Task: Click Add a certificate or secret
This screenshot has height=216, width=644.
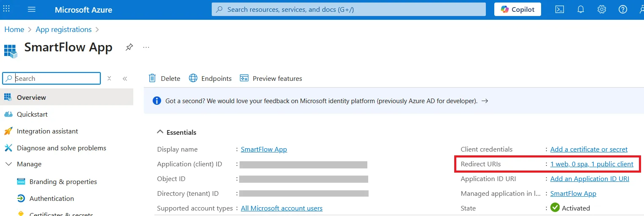Action: coord(589,149)
